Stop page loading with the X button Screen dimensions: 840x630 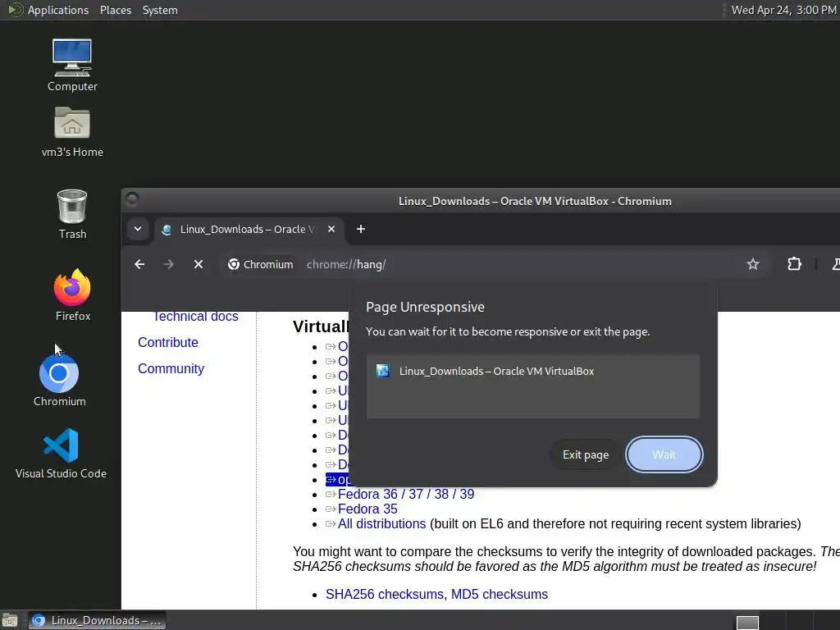point(199,264)
